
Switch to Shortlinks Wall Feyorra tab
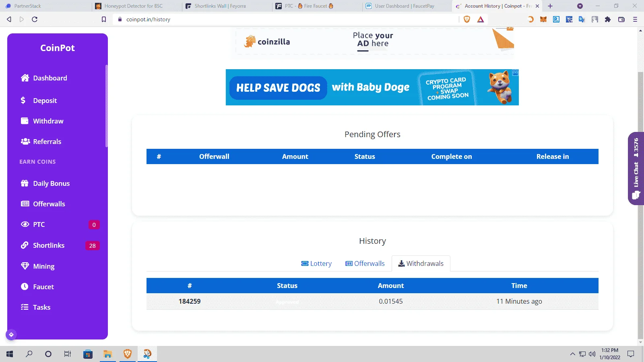(x=226, y=6)
